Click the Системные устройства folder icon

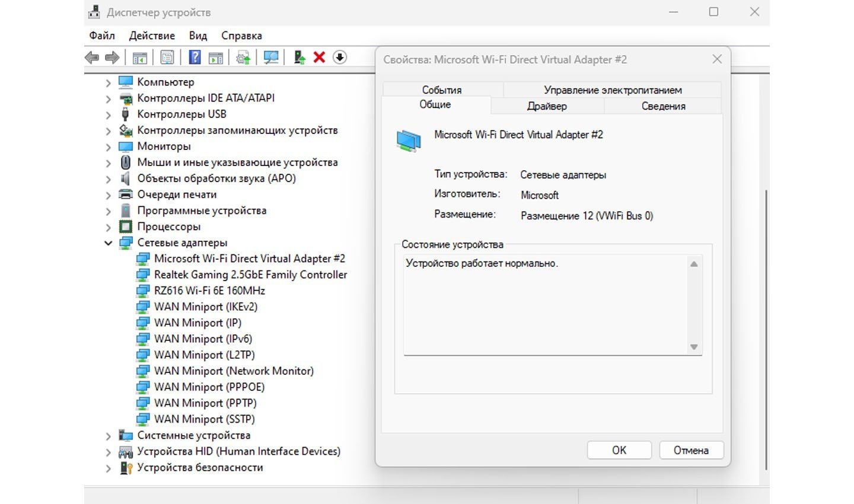coord(125,435)
